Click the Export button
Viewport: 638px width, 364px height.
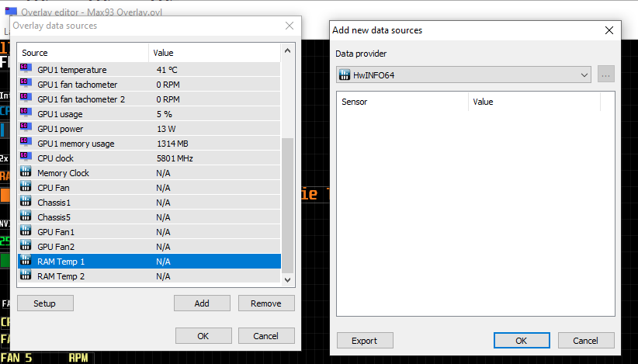pos(365,341)
